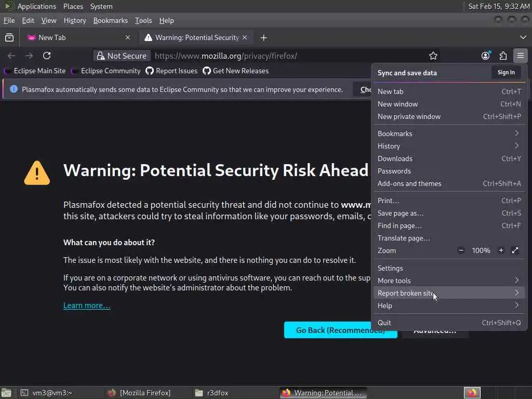The image size is (532, 399).
Task: Close the New Tab tab
Action: click(128, 37)
